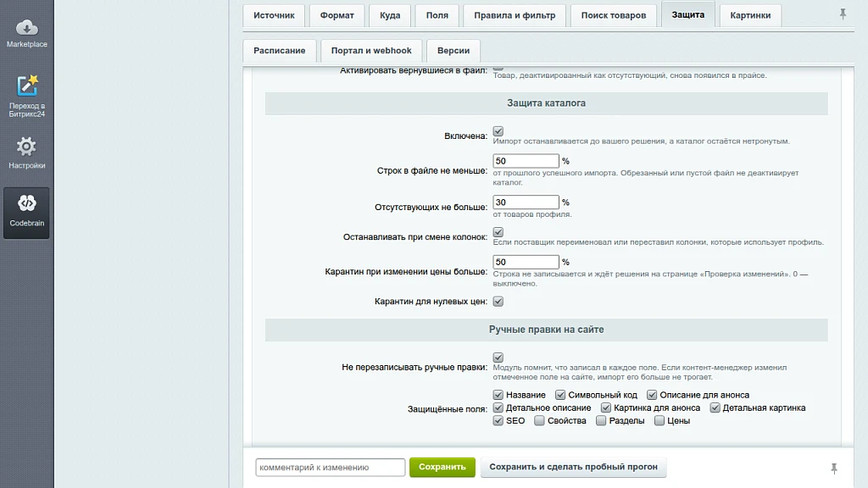Open the Версии tab

pos(453,50)
